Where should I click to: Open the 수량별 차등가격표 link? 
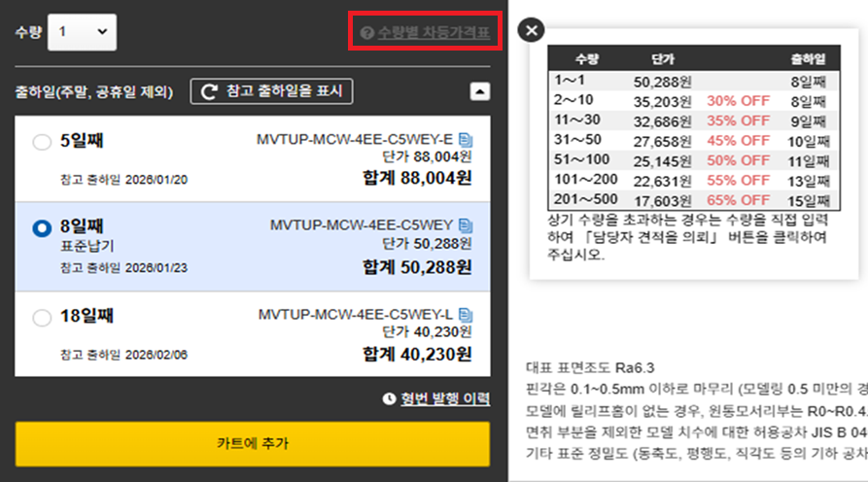(x=434, y=33)
